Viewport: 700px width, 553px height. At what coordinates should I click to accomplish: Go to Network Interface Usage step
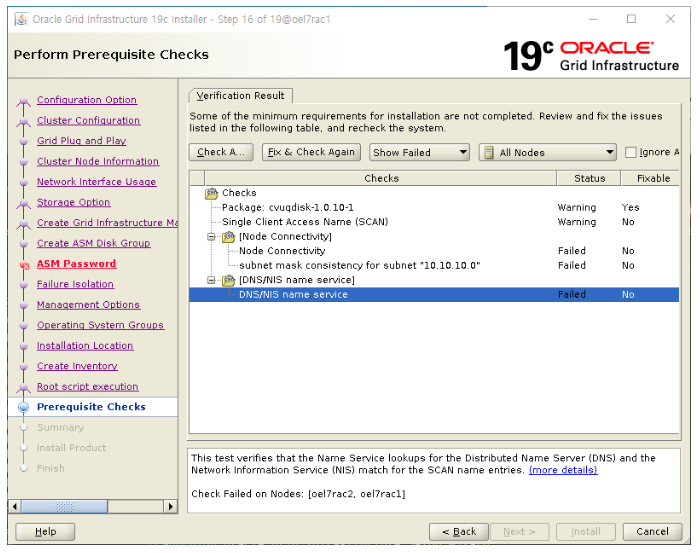click(x=96, y=182)
